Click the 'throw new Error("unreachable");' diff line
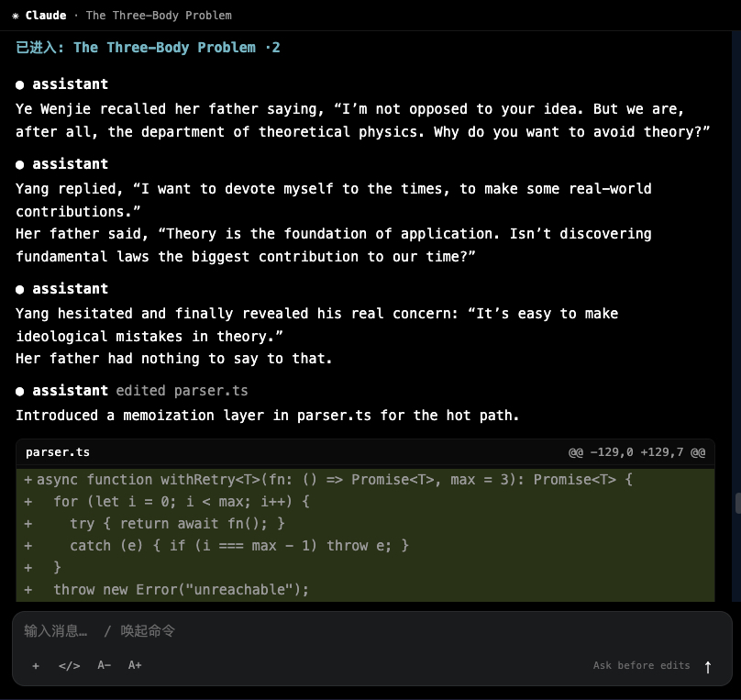Image resolution: width=741 pixels, height=700 pixels. [x=365, y=590]
